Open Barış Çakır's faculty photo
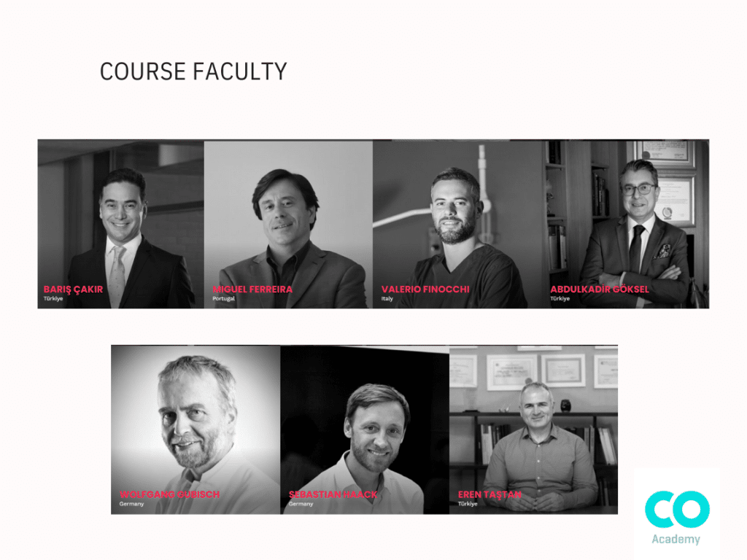Screen dimensions: 747x560 tap(121, 224)
